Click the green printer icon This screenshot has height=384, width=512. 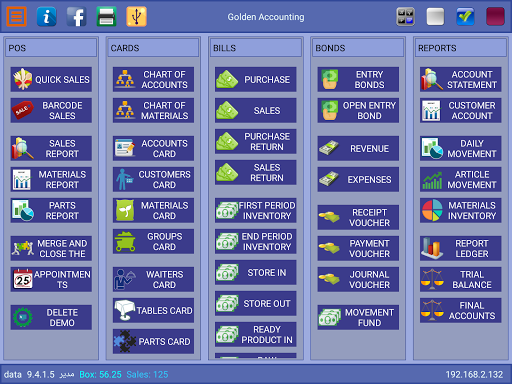tap(106, 16)
